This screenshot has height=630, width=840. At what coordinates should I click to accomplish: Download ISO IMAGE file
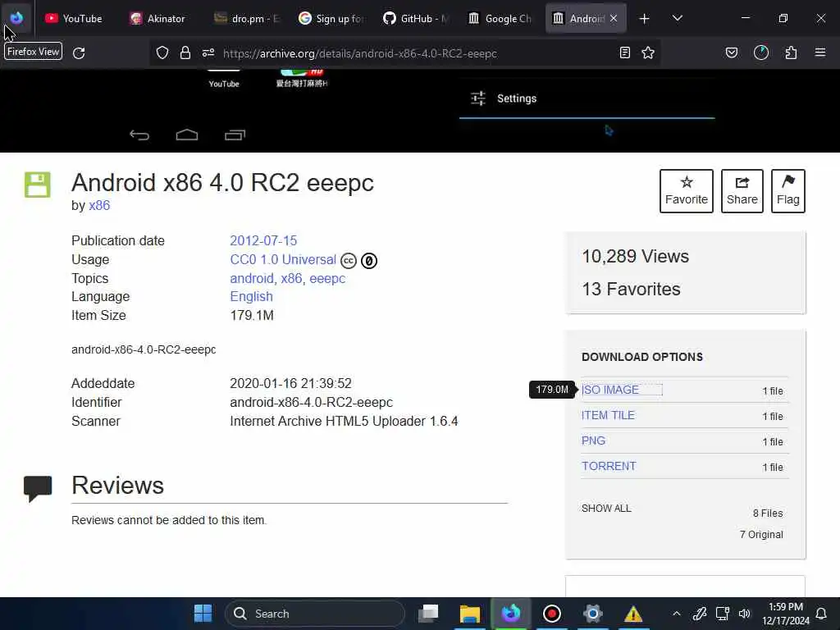click(x=610, y=390)
